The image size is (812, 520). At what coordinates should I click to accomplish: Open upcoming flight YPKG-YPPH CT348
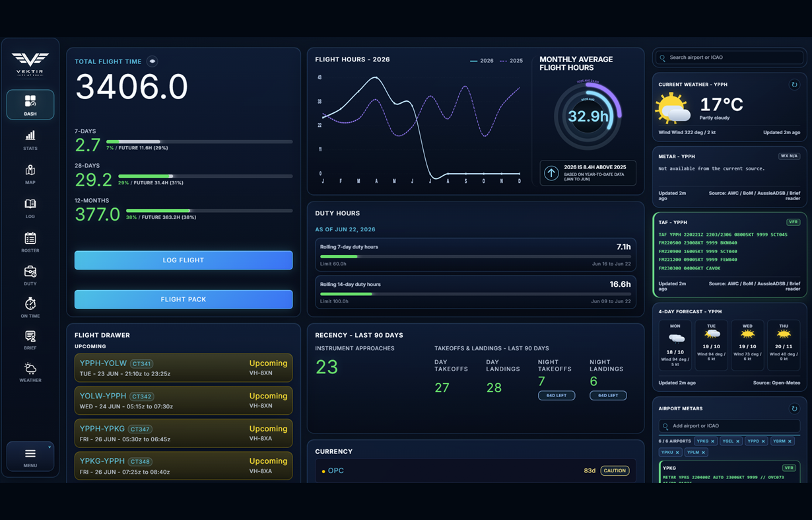click(x=184, y=466)
